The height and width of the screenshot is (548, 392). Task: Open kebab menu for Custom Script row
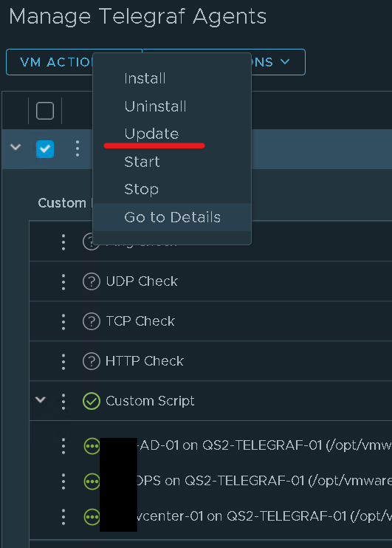click(x=63, y=401)
